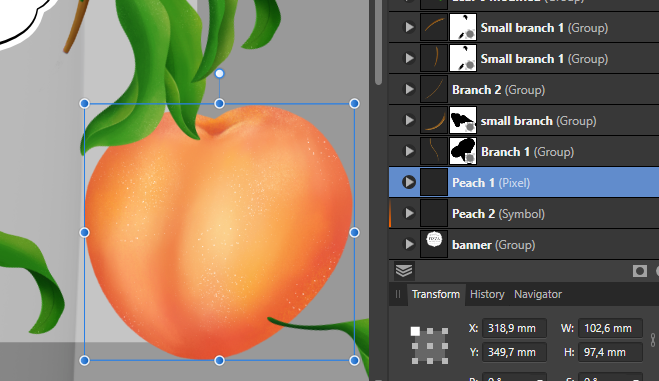Expand the Branch 1 group
659x381 pixels.
409,152
